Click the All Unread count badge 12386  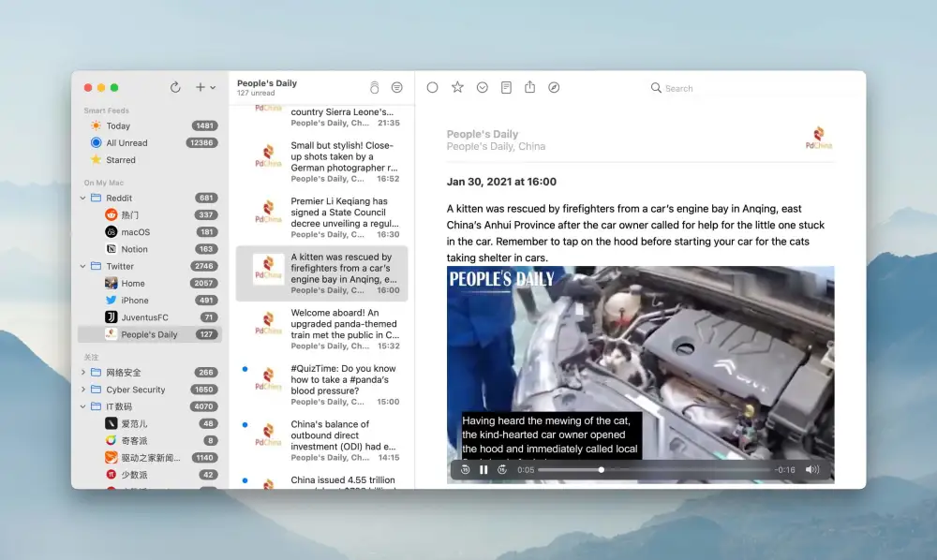[202, 142]
